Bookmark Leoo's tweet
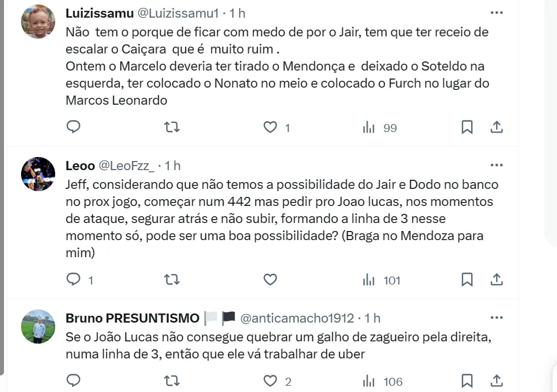This screenshot has width=557, height=392. coord(467,279)
